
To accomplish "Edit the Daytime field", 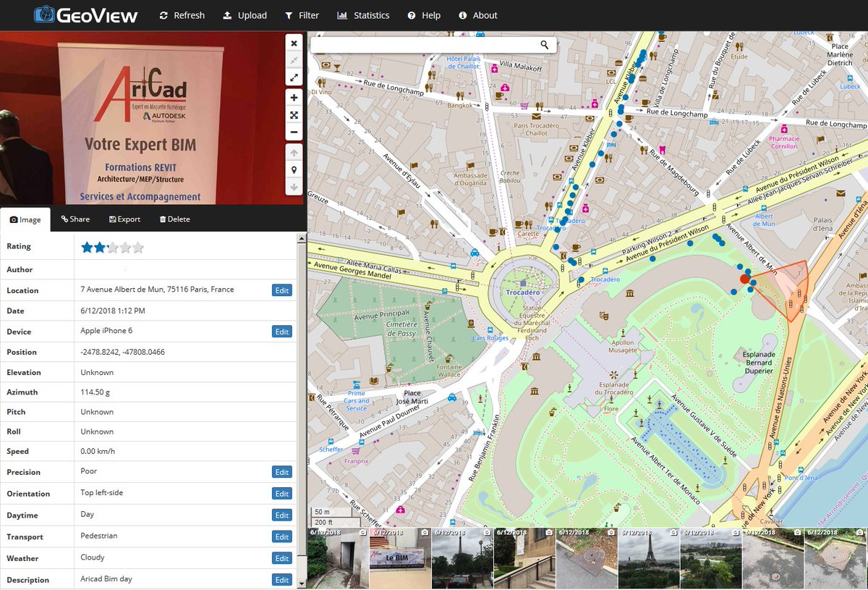I will pos(282,515).
